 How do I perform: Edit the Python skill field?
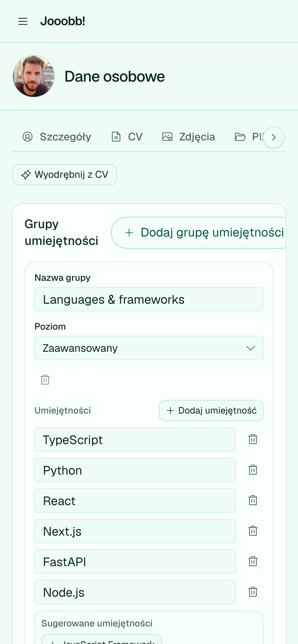coord(135,470)
